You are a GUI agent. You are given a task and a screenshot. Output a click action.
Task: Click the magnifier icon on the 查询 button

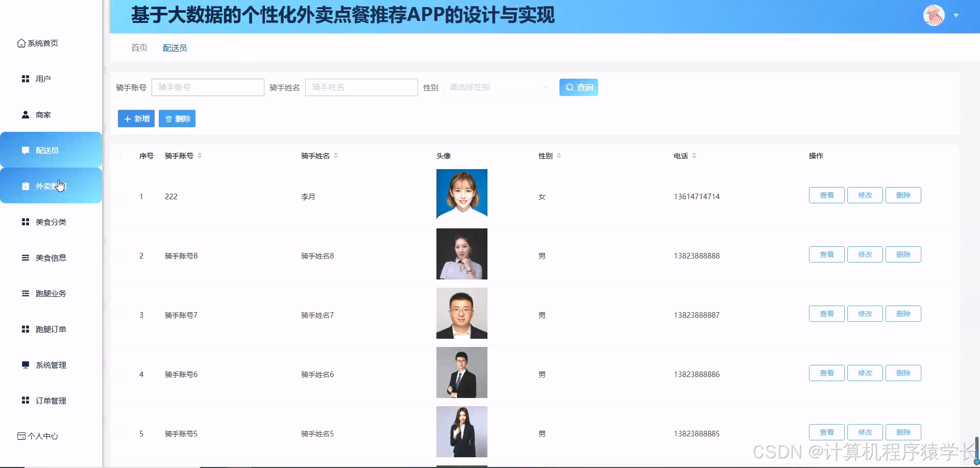570,87
